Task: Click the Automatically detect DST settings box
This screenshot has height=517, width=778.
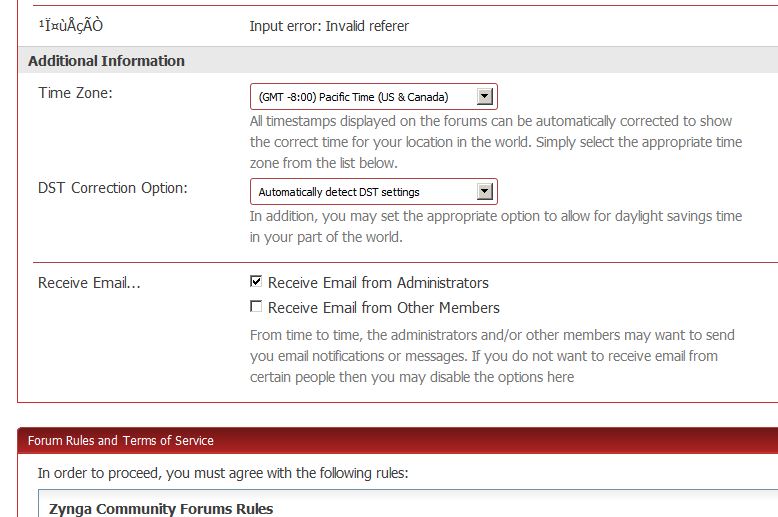Action: pos(374,192)
